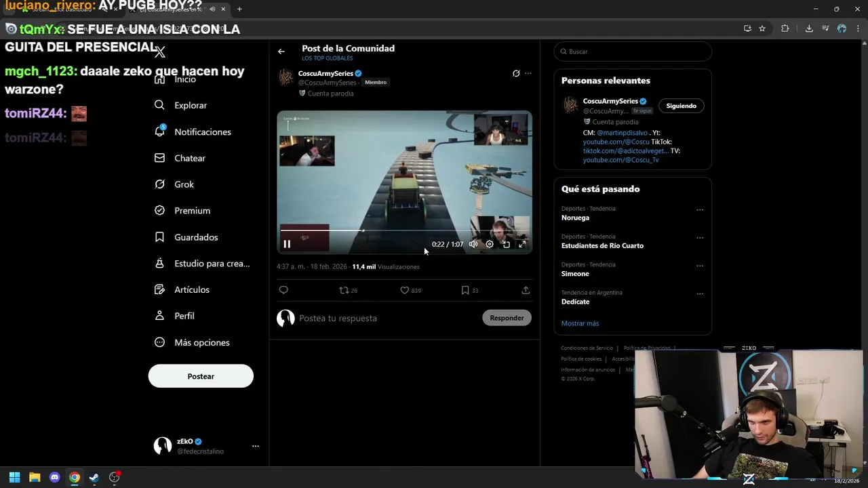Open Chrome three-dot menu

(858, 28)
